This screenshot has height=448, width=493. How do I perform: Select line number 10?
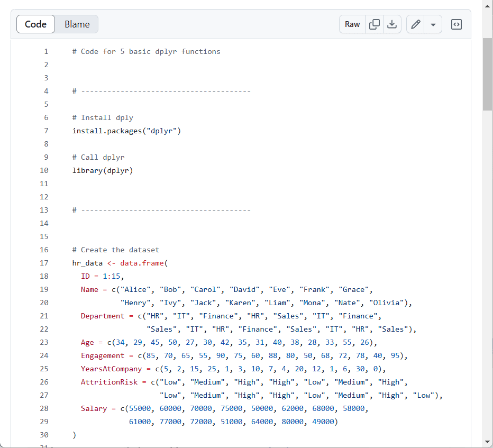click(44, 170)
